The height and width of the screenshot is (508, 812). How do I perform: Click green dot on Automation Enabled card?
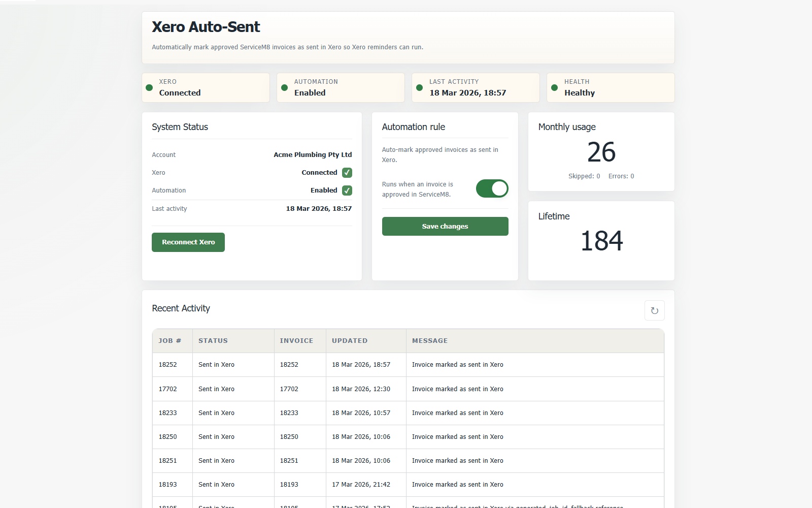tap(284, 87)
